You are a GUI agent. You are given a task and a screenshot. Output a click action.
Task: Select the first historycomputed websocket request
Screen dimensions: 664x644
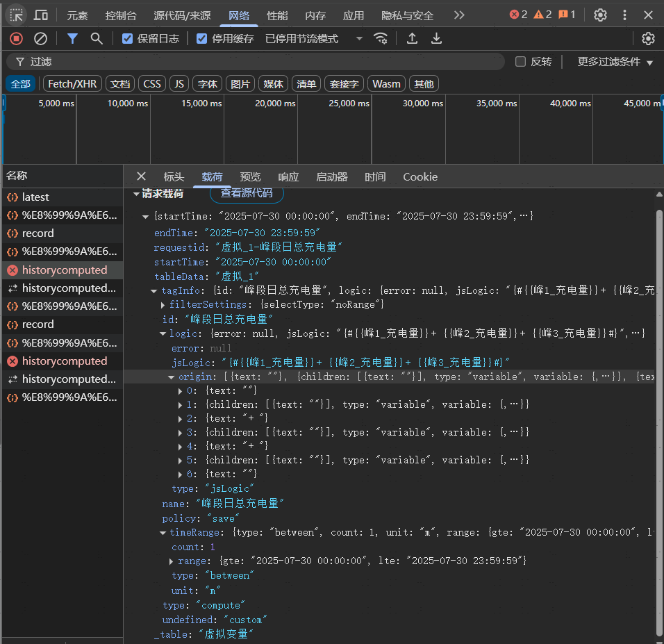click(63, 288)
